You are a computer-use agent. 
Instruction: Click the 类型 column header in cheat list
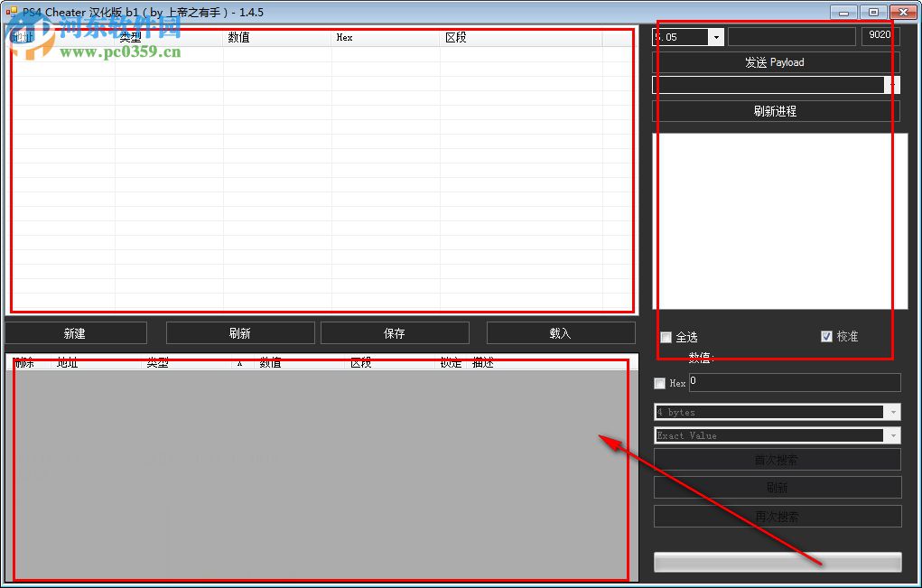tap(188, 363)
